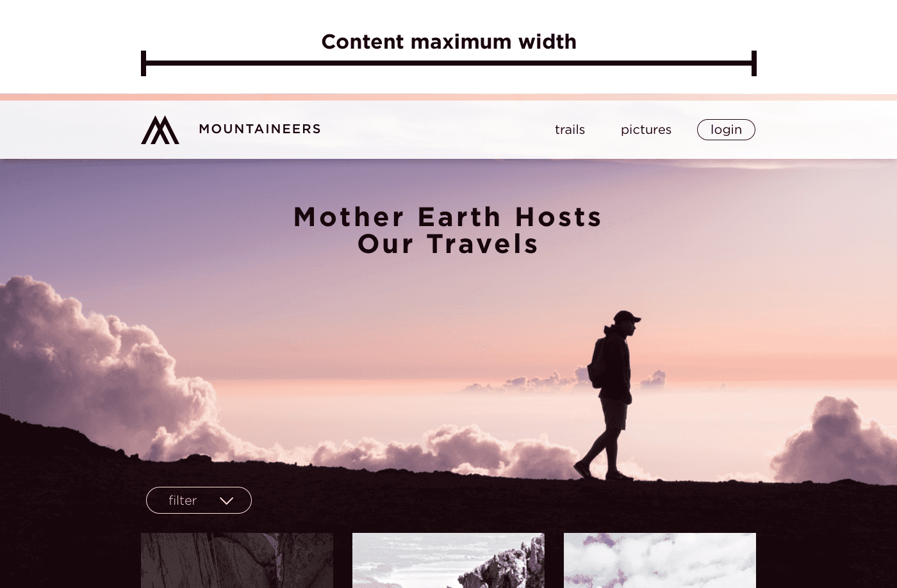
Task: Click the right end cap of width bar
Action: coord(754,63)
